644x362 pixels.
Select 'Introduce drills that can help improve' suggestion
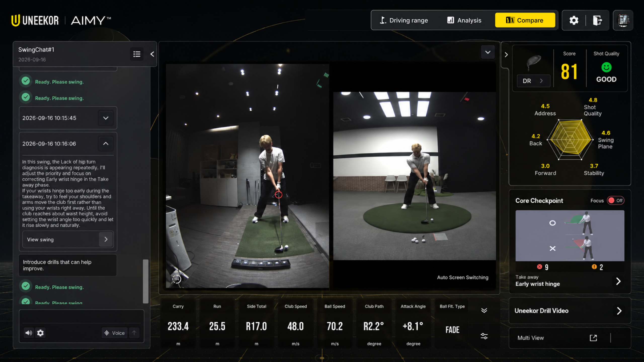(x=68, y=265)
